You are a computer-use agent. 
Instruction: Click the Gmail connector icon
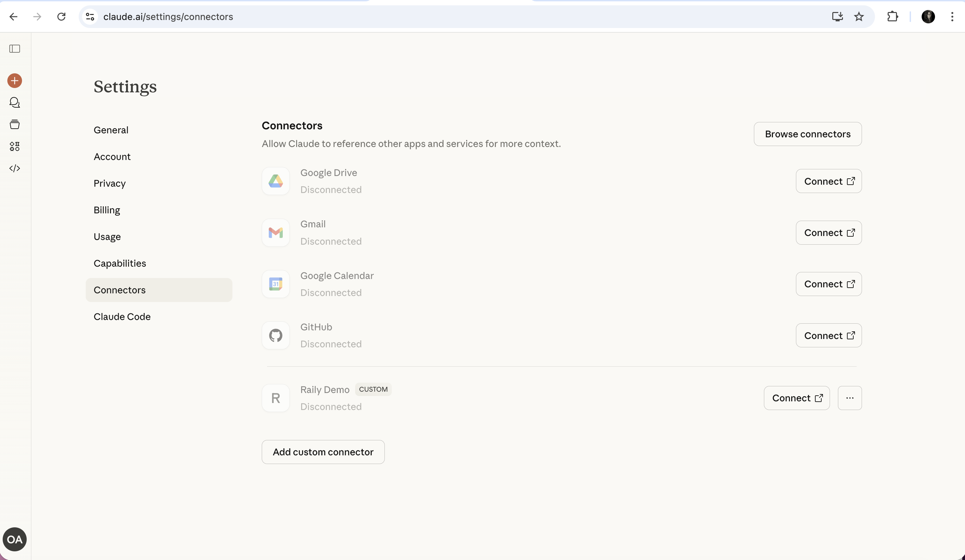[275, 232]
